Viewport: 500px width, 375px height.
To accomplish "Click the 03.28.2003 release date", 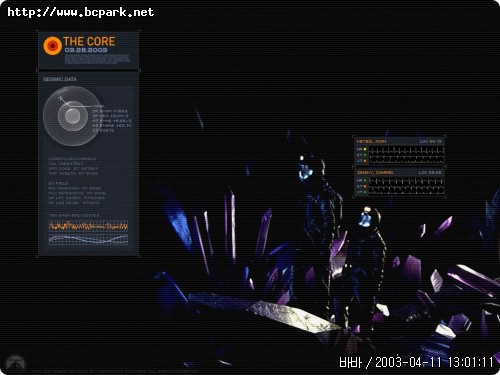I will [86, 50].
